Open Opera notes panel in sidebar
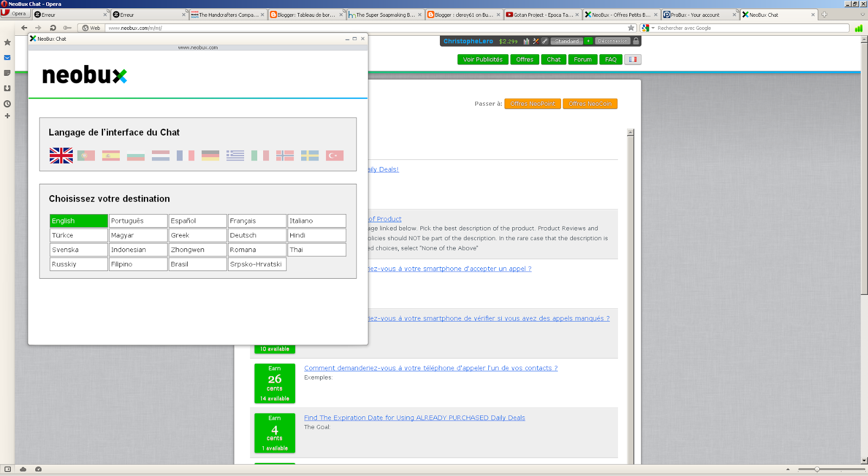Viewport: 868px width, 476px height. [8, 73]
